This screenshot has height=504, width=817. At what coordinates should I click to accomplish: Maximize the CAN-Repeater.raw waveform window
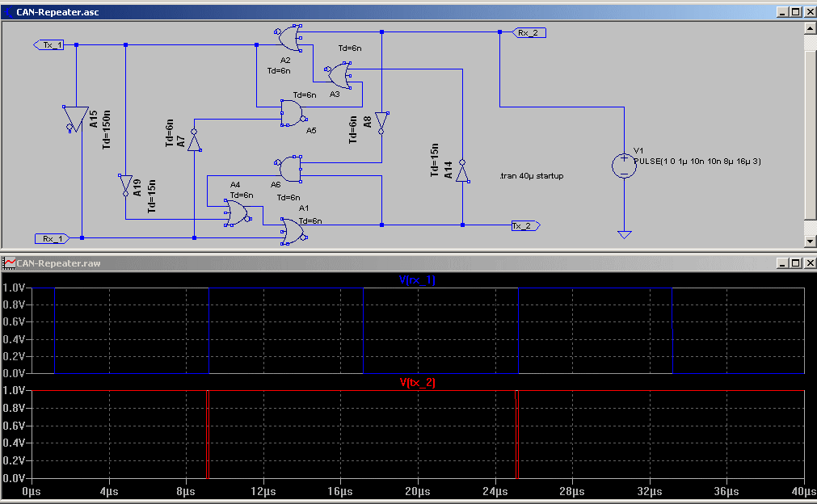point(796,263)
